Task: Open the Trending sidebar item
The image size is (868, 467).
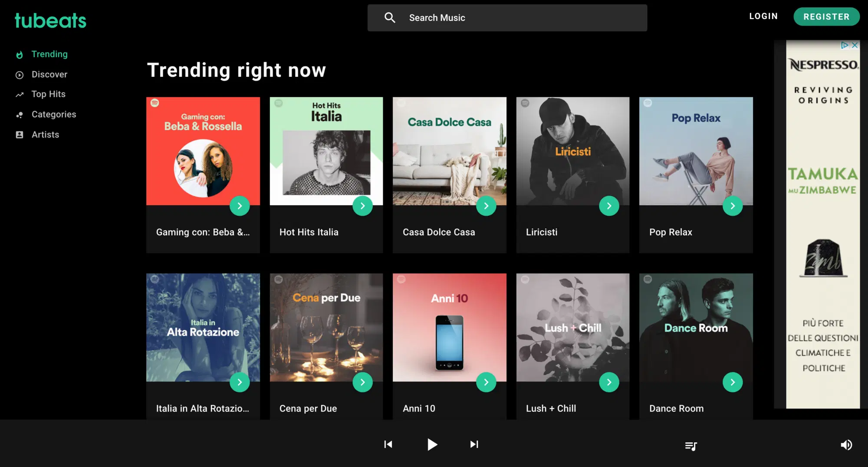Action: coord(49,54)
